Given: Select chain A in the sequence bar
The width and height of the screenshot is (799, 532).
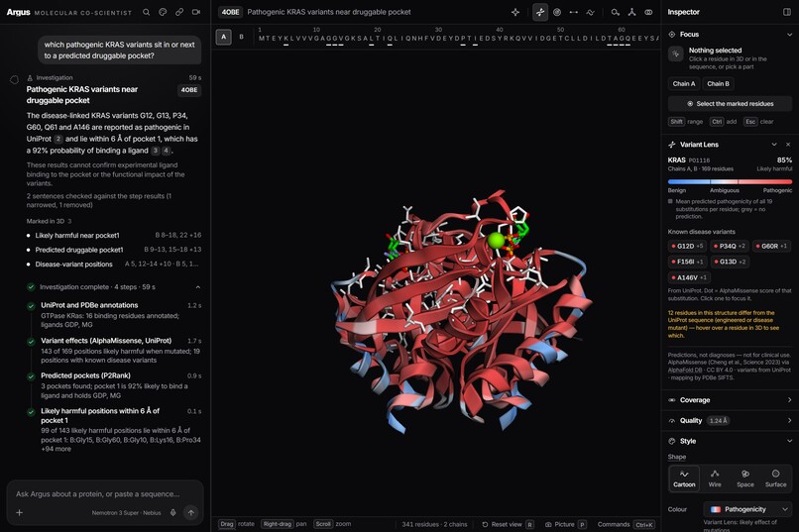Looking at the screenshot, I should pyautogui.click(x=224, y=37).
